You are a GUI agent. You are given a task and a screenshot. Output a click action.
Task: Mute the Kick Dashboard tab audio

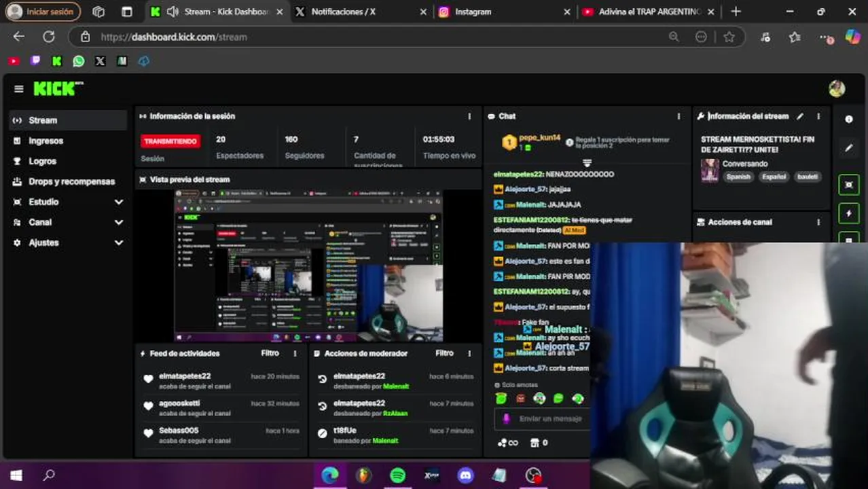(173, 12)
